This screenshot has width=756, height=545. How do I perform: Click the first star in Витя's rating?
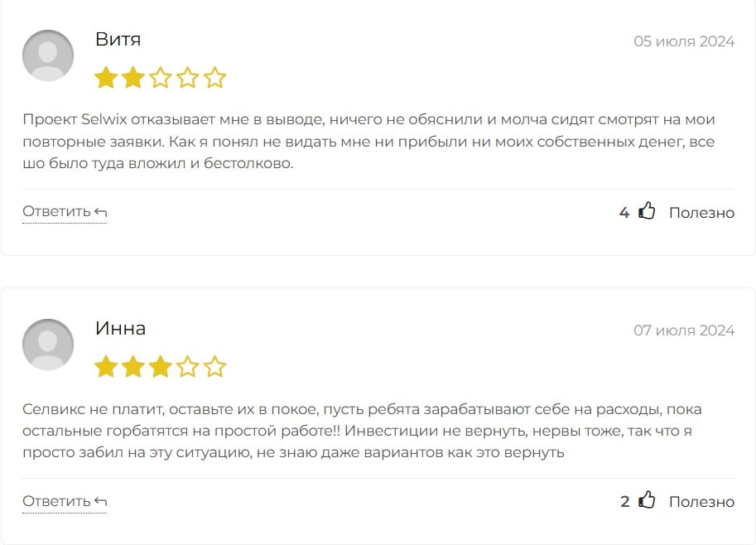click(x=106, y=79)
